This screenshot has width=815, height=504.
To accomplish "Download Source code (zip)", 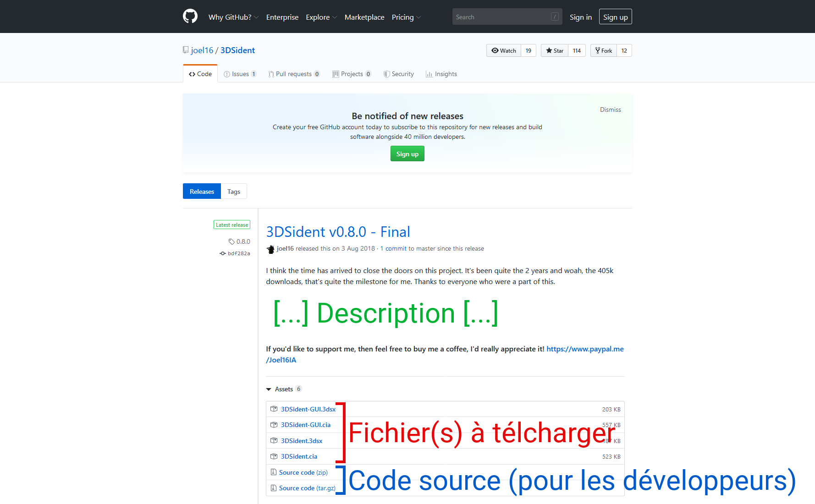I will pos(303,472).
